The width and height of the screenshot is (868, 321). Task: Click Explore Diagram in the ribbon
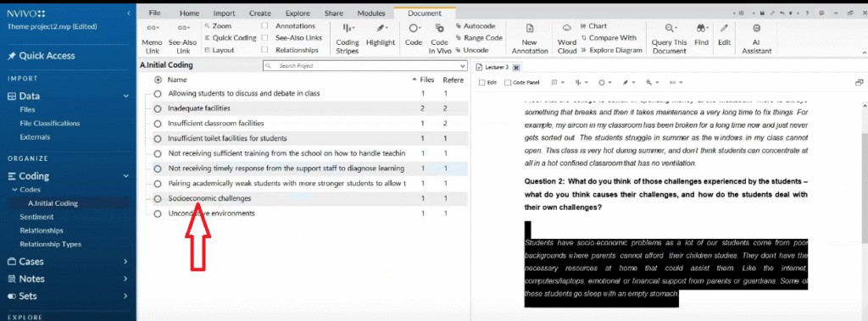(611, 50)
